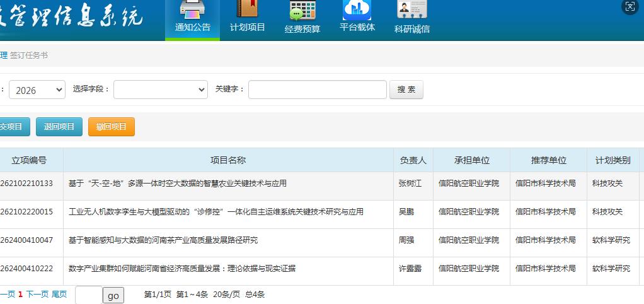
Task: Expand the 选择字段 dropdown
Action: (161, 90)
